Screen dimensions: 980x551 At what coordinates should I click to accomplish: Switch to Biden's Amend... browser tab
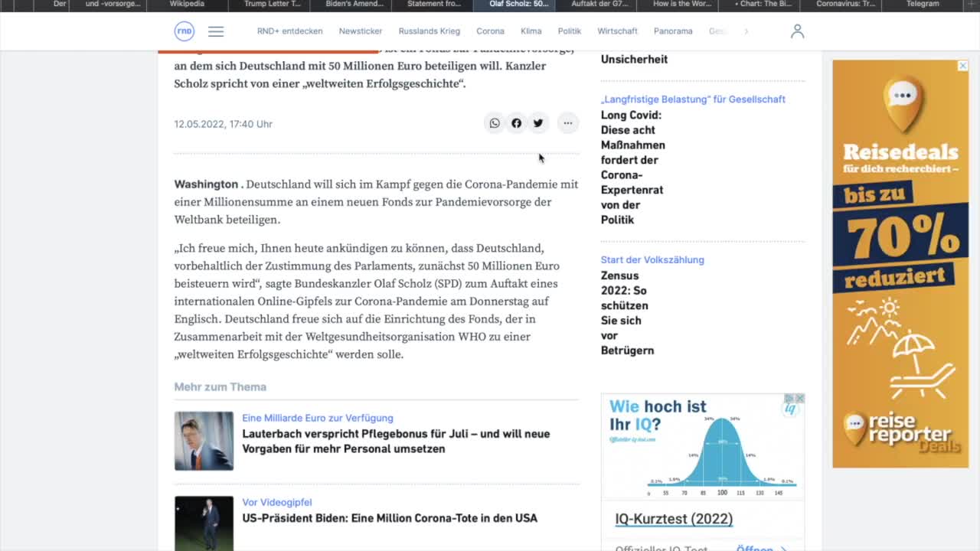(x=351, y=4)
